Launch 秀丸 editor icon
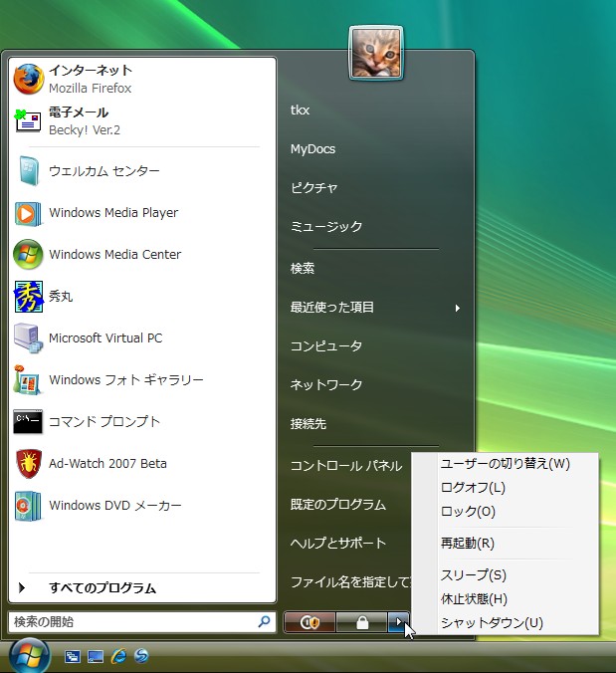616x673 pixels. tap(29, 296)
